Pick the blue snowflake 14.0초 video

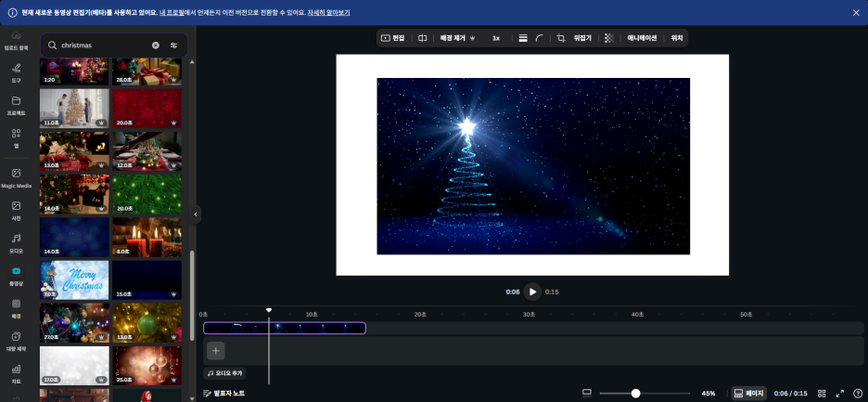click(74, 237)
